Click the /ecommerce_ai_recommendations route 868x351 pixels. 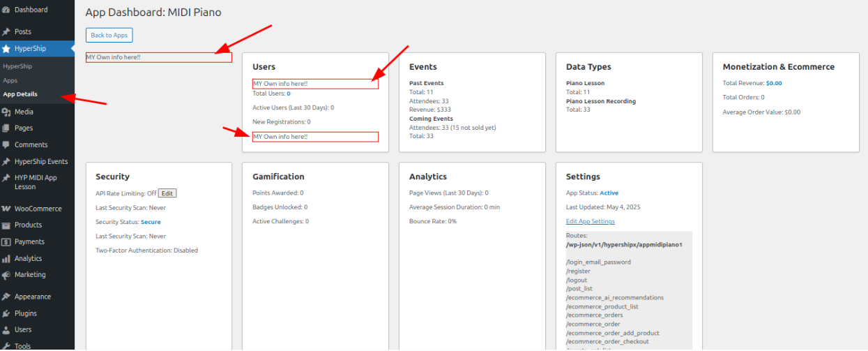pyautogui.click(x=615, y=298)
